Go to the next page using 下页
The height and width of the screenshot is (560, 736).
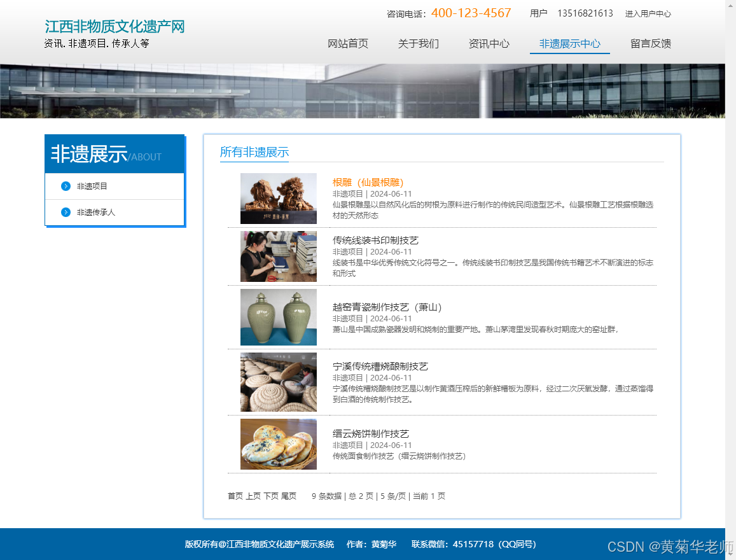[271, 496]
